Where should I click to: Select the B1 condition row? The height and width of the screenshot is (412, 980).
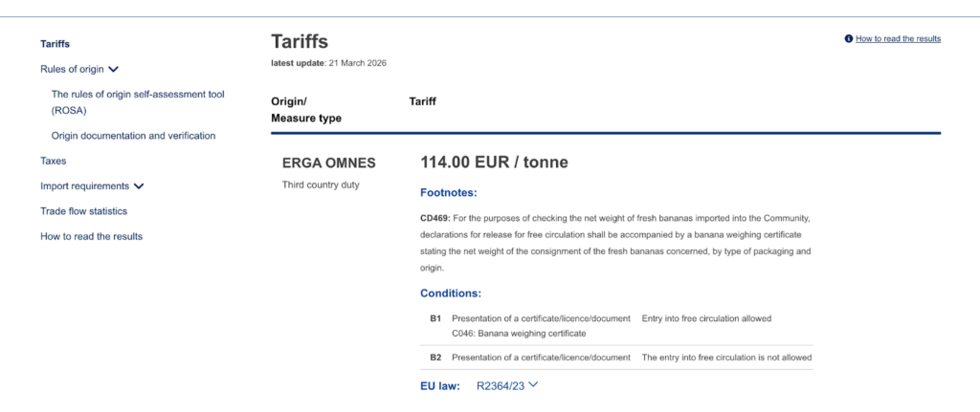click(x=616, y=326)
